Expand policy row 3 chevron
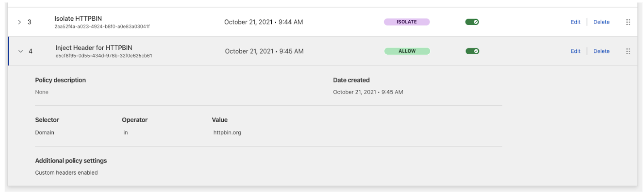This screenshot has width=644, height=193. tap(19, 22)
